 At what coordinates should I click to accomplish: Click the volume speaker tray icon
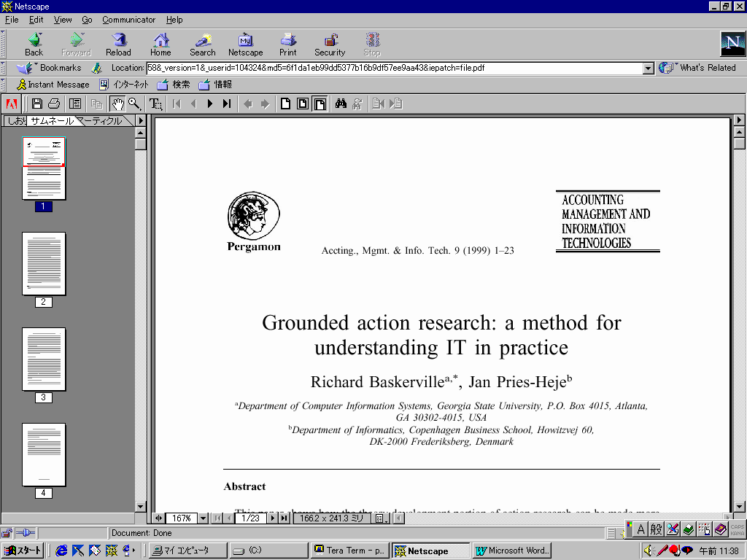[648, 551]
